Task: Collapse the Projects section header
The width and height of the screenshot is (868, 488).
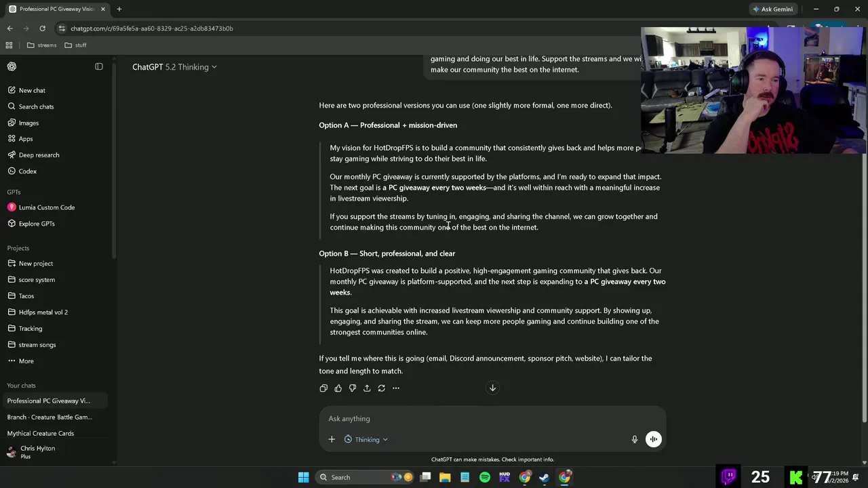Action: (18, 248)
